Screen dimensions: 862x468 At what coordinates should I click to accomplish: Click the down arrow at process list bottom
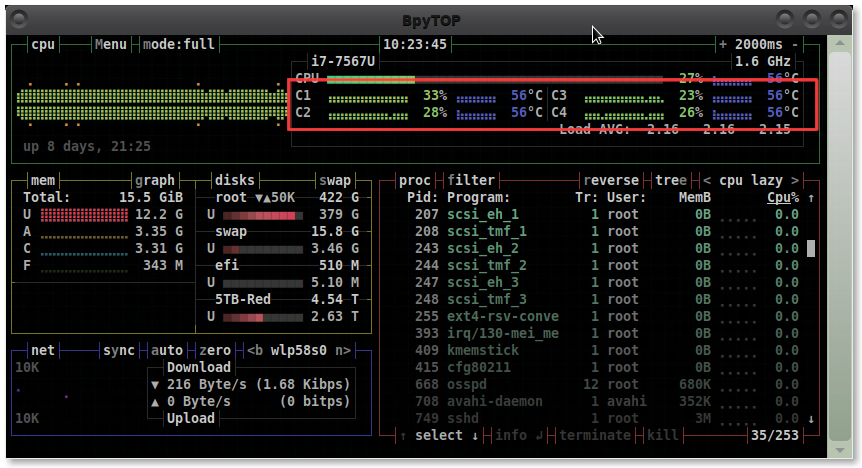[811, 419]
